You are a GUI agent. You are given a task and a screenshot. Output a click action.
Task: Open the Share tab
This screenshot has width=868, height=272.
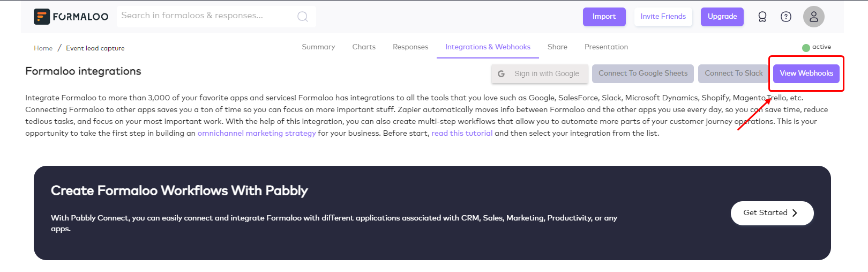coord(557,47)
